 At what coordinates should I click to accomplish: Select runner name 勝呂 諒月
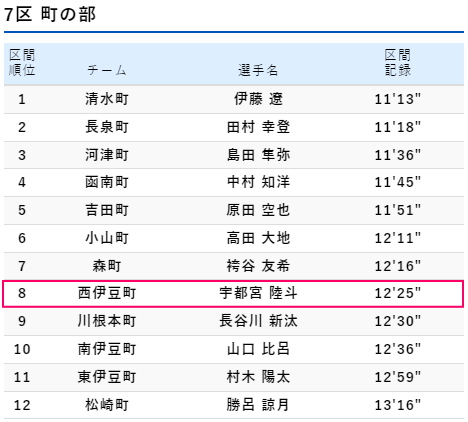tap(258, 405)
